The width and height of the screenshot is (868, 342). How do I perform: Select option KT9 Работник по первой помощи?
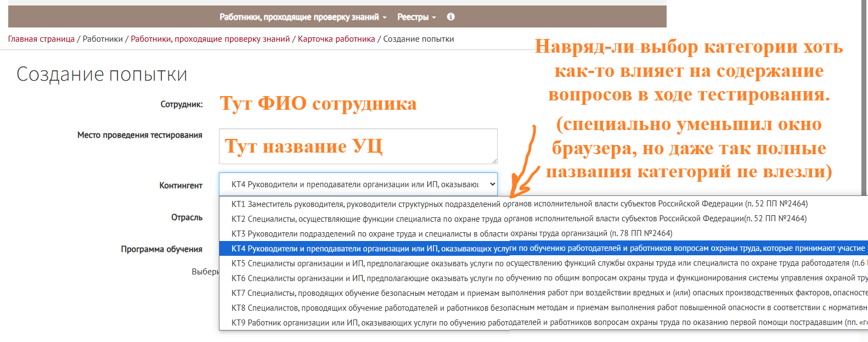tap(543, 322)
